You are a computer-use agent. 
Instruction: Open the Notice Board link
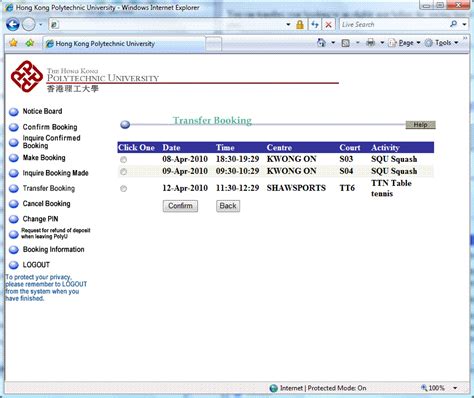click(42, 111)
